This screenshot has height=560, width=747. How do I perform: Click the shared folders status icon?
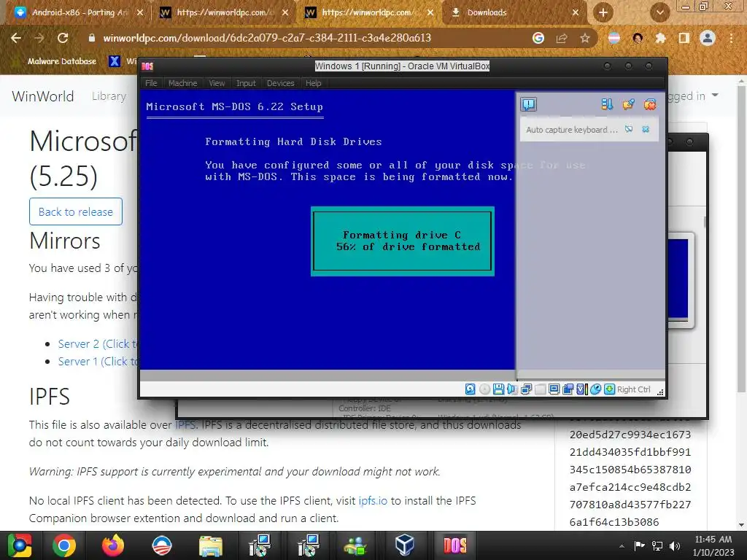568,389
